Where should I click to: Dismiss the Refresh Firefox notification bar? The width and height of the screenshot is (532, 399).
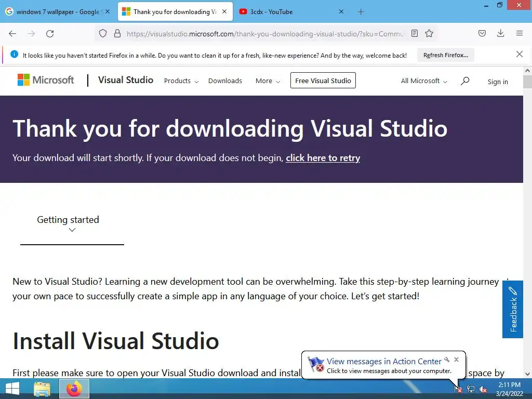click(519, 54)
